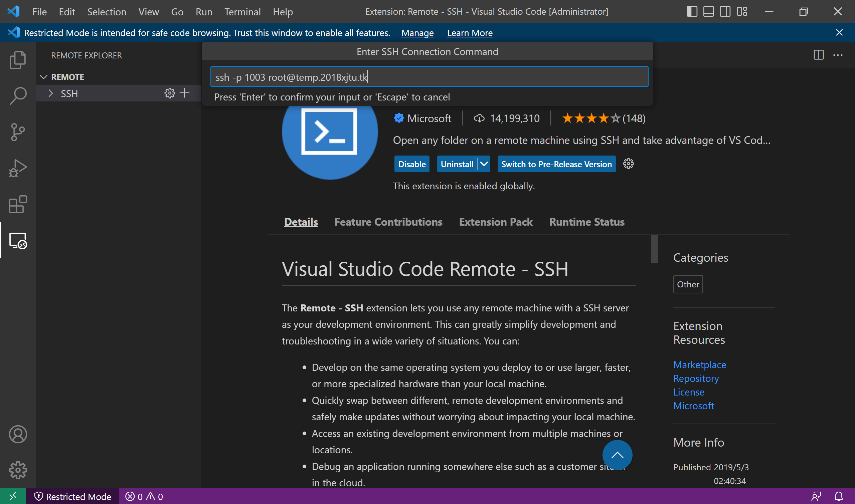Open Customize Layout icon in title bar
The width and height of the screenshot is (855, 504).
pyautogui.click(x=742, y=12)
